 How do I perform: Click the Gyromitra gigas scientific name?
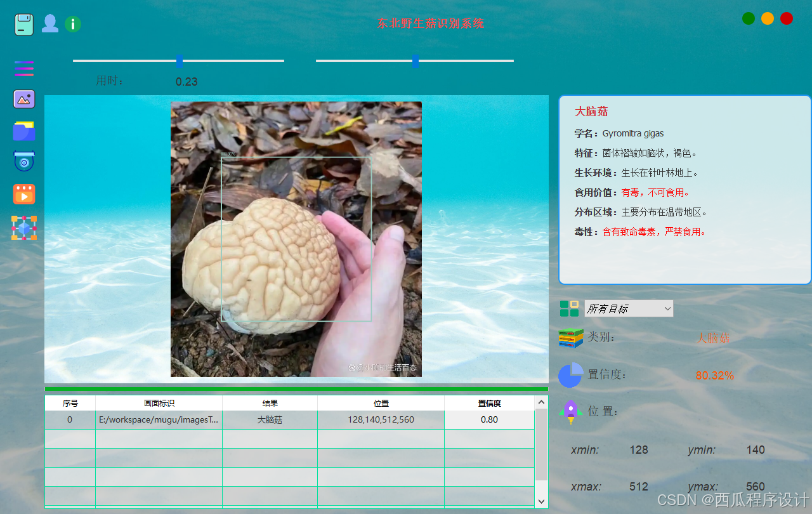(633, 133)
